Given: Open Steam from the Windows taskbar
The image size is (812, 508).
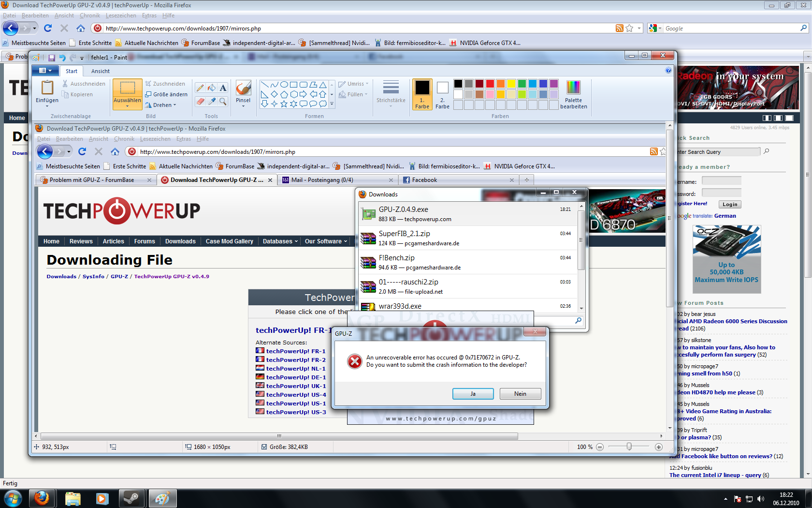Looking at the screenshot, I should tap(131, 498).
